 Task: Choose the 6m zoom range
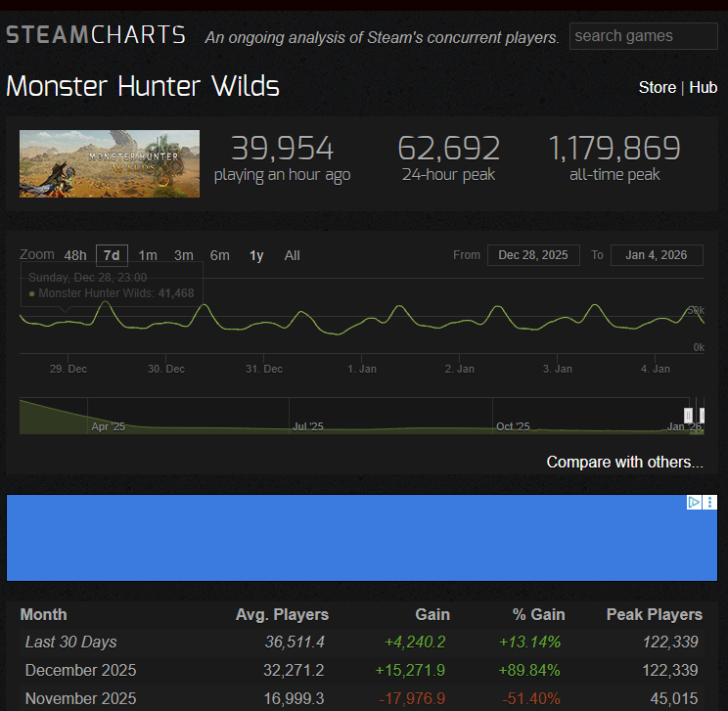tap(219, 255)
